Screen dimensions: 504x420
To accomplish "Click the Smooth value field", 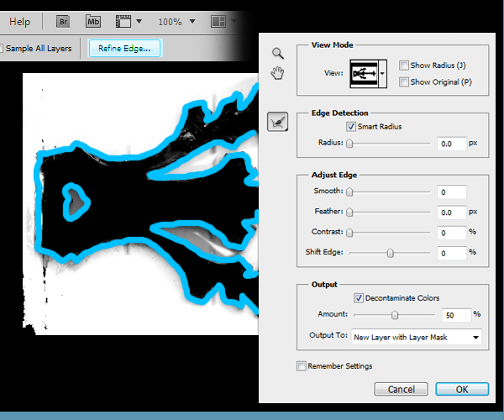I will click(452, 192).
